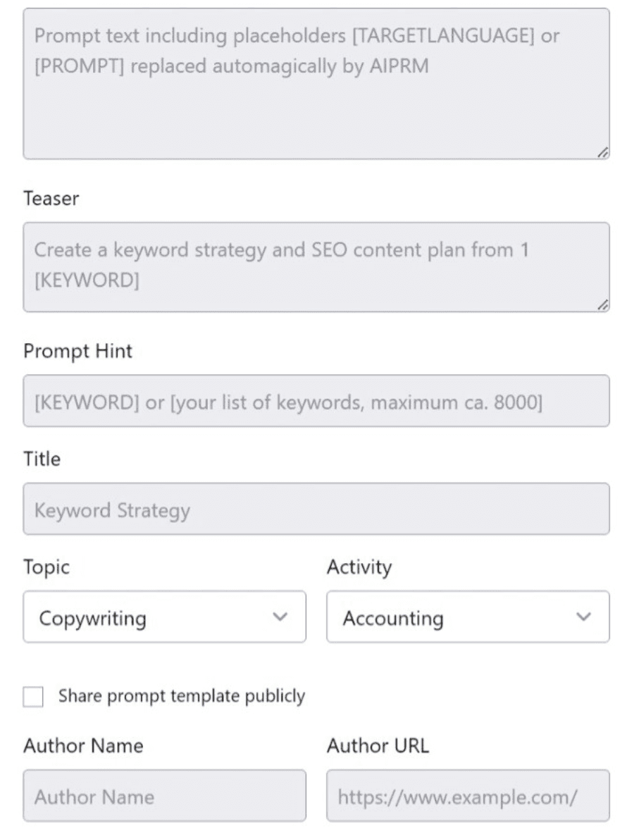Viewport: 627px width, 840px height.
Task: Change the Activity from Accounting
Action: click(x=466, y=618)
